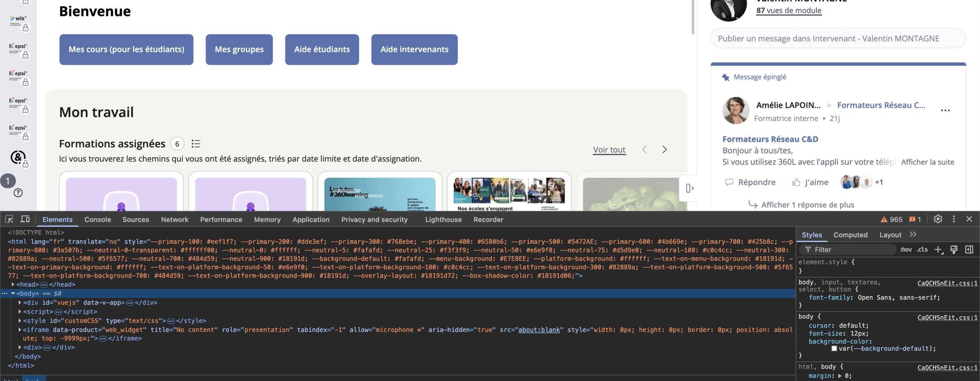980x381 pixels.
Task: Click the issues counter showing 1
Action: tap(915, 220)
